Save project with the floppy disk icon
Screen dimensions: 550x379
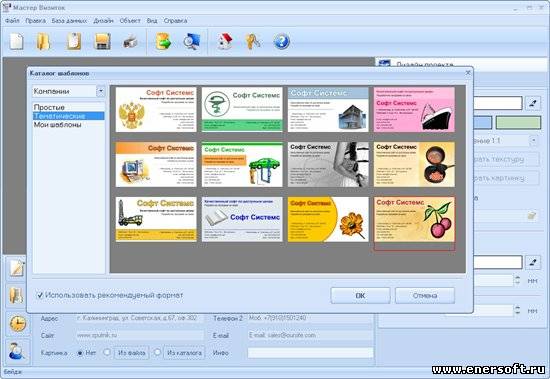click(x=103, y=41)
